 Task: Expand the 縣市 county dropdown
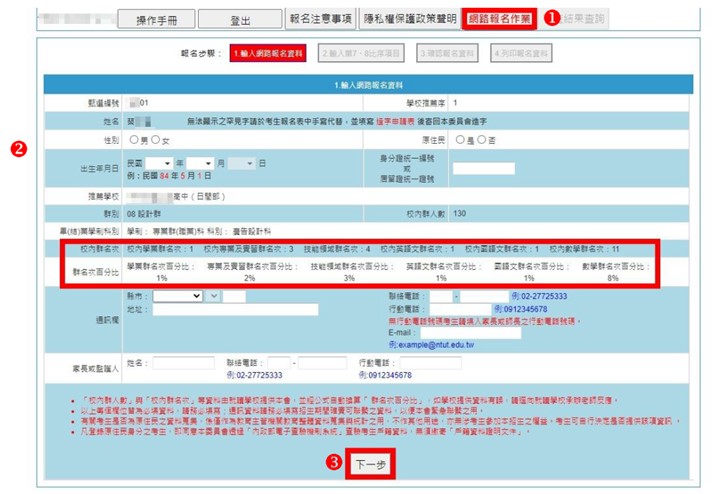click(x=177, y=296)
